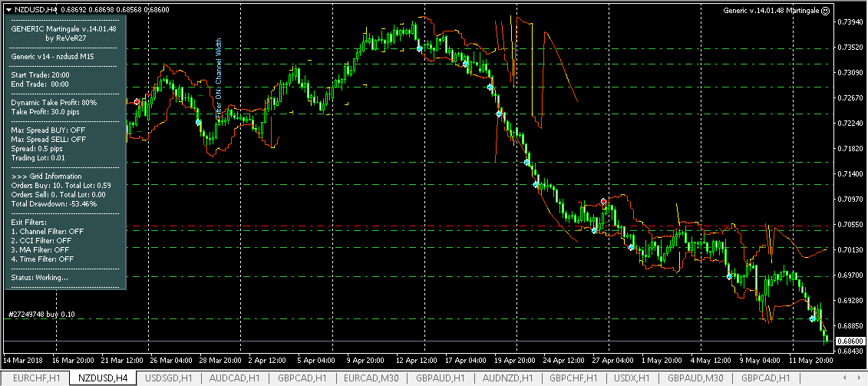
Task: Click '4. Time Filter: OFF' line
Action: click(x=42, y=259)
